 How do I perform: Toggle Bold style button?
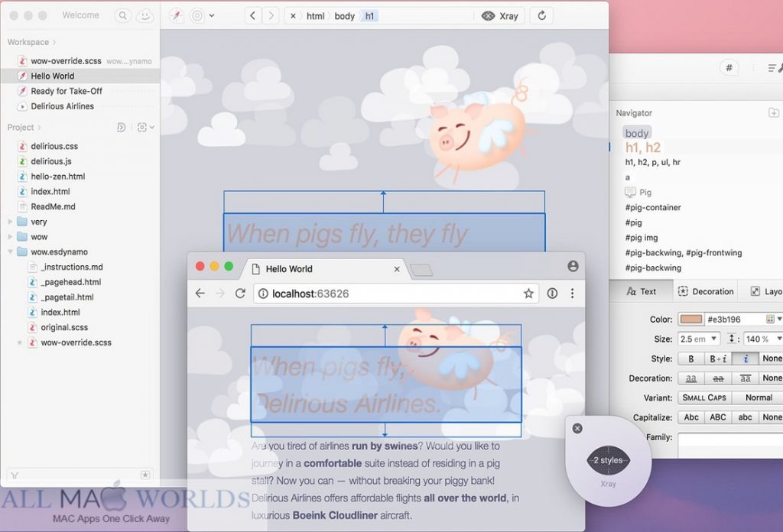pyautogui.click(x=691, y=358)
